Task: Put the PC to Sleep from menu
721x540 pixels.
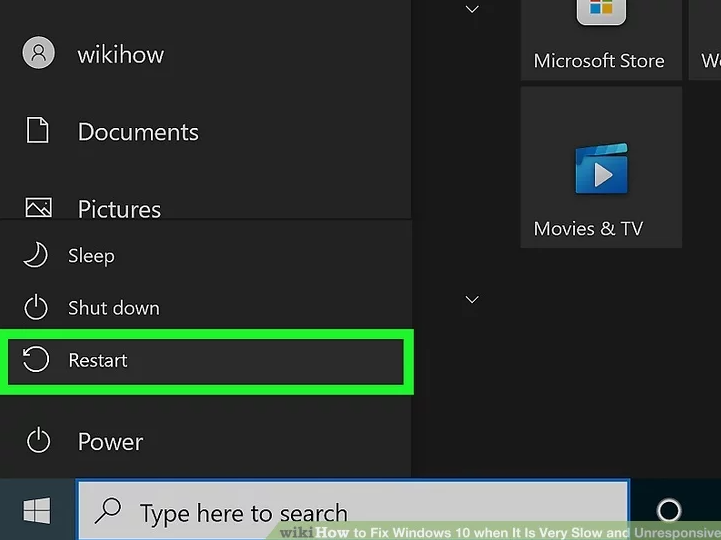Action: point(91,256)
